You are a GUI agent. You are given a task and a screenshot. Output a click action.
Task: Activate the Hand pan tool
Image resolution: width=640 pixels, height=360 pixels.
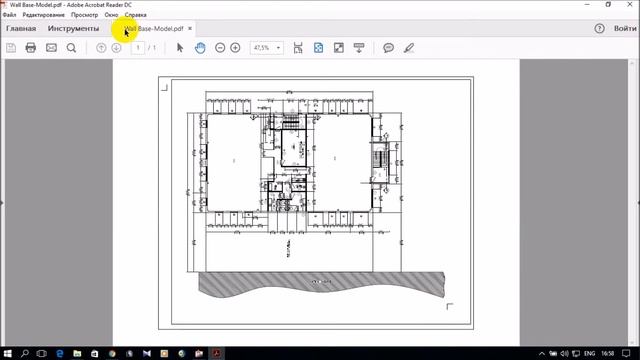click(x=200, y=48)
